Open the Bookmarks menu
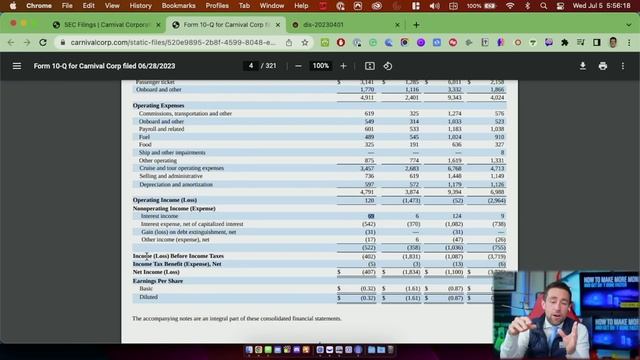Image resolution: width=640 pixels, height=360 pixels. [x=178, y=6]
